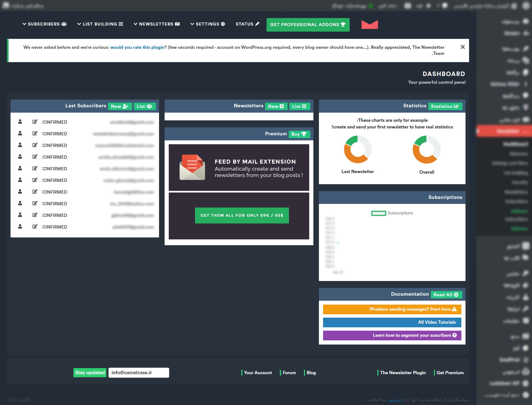Screen dimensions: 532x405
Task: Click the subscriber list icon
Action: coord(144,106)
